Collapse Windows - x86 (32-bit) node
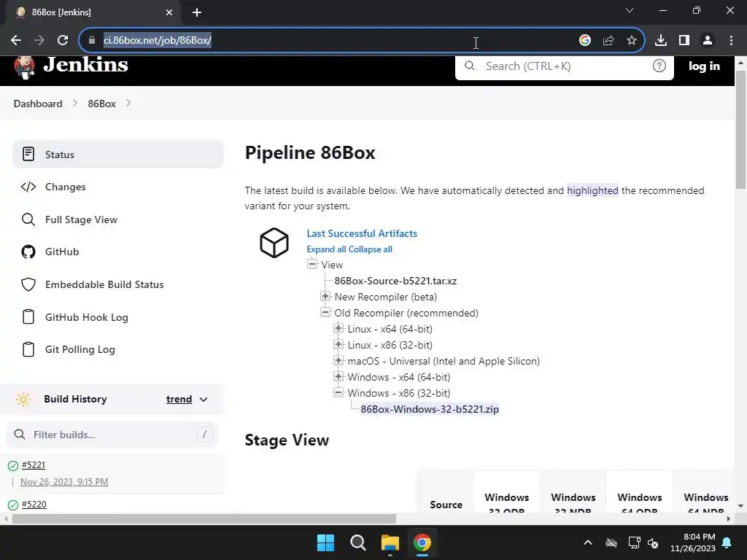Screen dimensions: 747x560 click(338, 392)
